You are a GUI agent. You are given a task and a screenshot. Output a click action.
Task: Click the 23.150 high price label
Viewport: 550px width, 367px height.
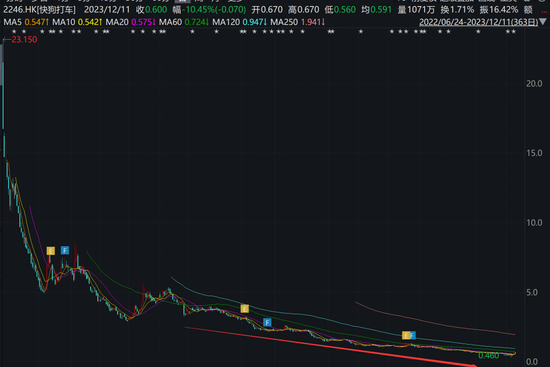point(24,39)
